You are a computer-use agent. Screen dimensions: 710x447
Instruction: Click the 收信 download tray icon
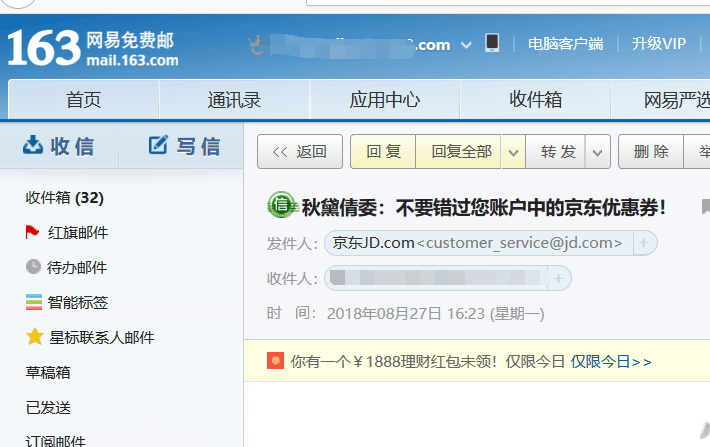(x=33, y=145)
